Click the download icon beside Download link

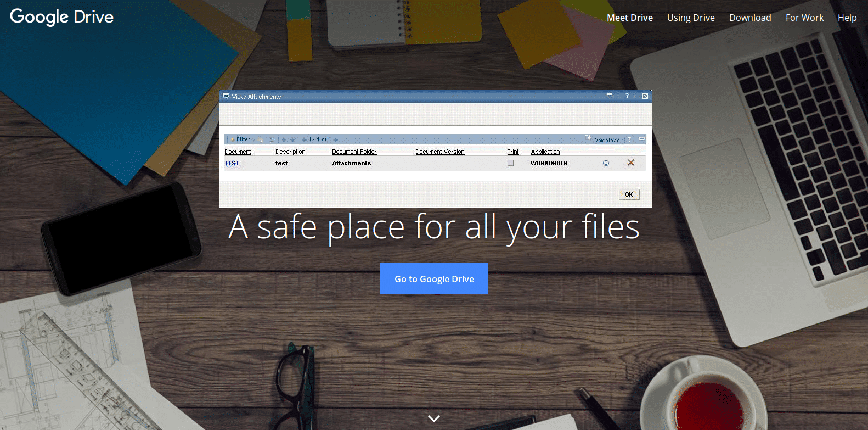tap(588, 138)
